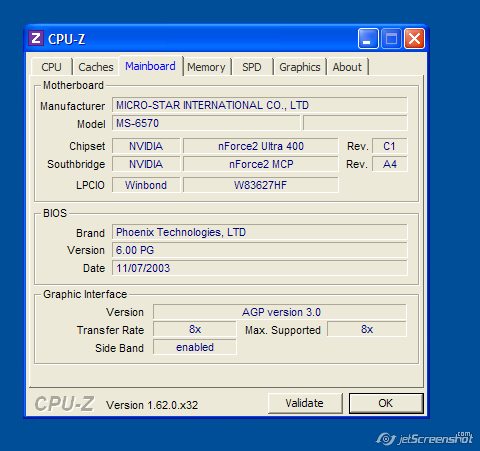
Task: Click the Transfer Rate label
Action: coord(110,330)
